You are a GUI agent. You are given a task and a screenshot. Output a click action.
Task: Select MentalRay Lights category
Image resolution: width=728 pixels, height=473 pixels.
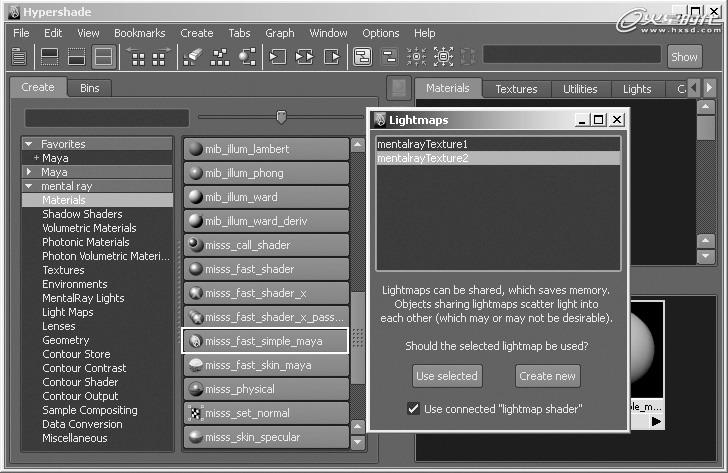point(84,298)
